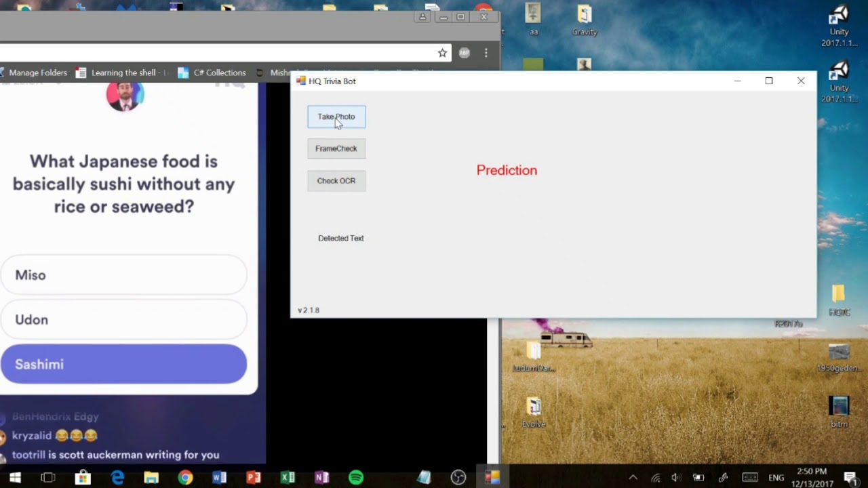Open Word from the taskbar
The width and height of the screenshot is (868, 488).
[219, 478]
